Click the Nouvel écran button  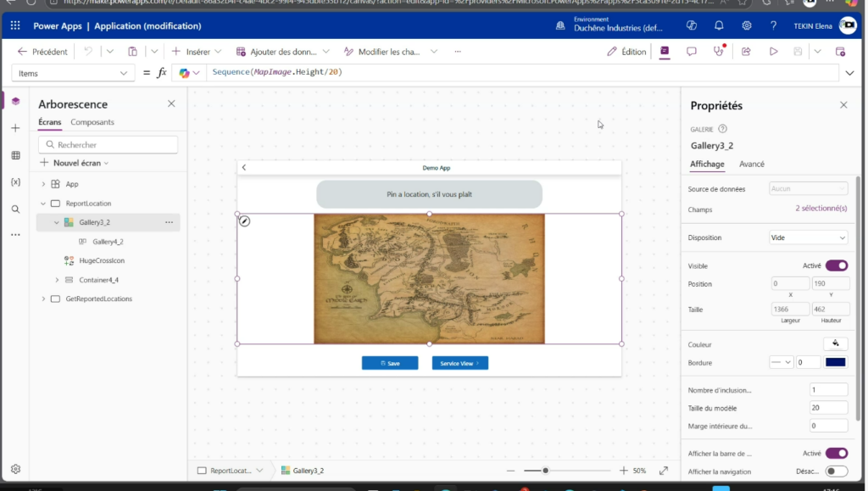coord(75,163)
